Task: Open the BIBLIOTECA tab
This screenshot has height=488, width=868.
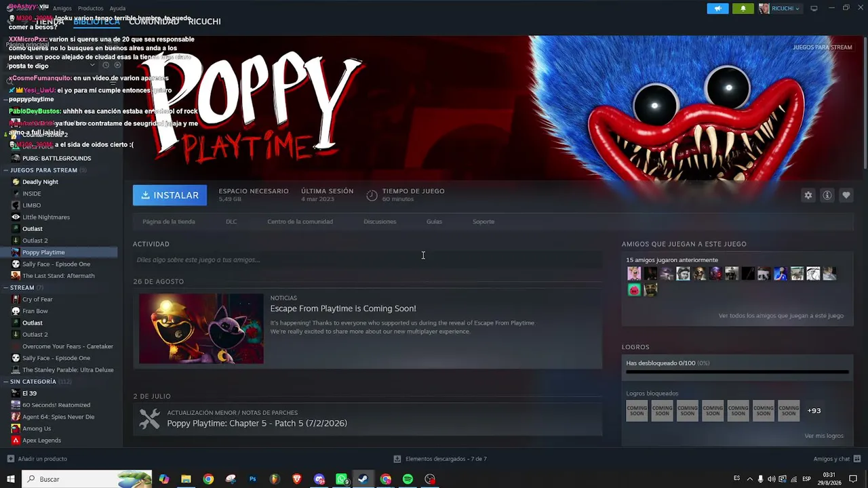Action: click(x=96, y=22)
